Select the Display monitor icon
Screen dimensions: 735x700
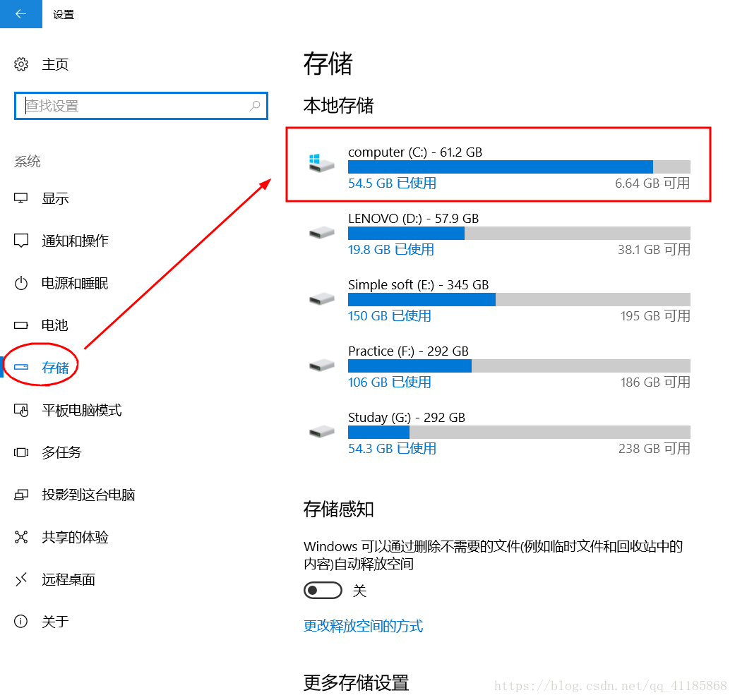(x=21, y=198)
